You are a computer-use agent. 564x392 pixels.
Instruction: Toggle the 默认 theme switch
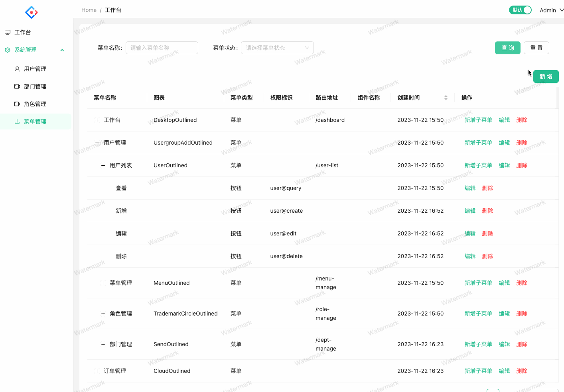(x=520, y=10)
